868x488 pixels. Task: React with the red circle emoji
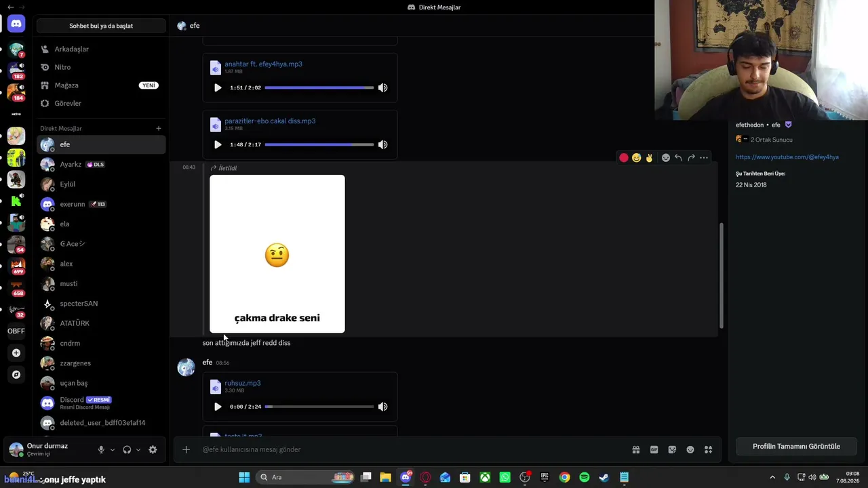pyautogui.click(x=624, y=158)
